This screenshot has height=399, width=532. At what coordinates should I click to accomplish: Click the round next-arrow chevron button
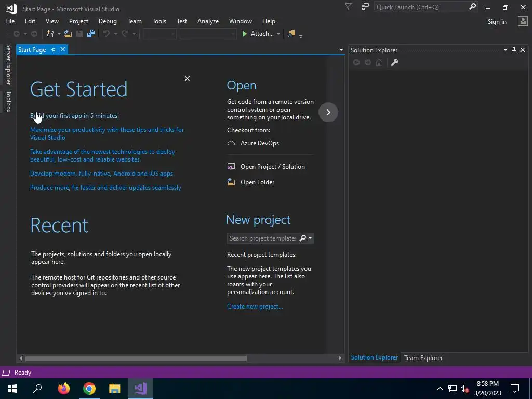328,112
